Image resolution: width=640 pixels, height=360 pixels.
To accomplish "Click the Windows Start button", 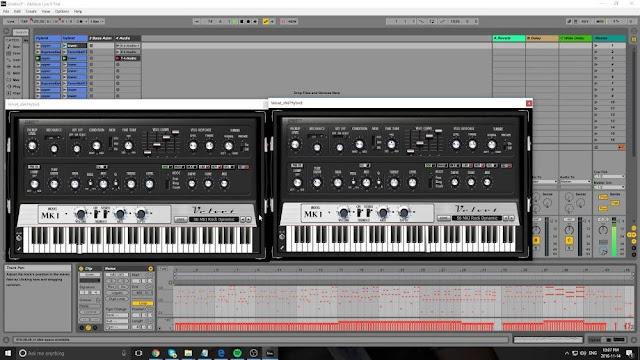I will coord(8,353).
